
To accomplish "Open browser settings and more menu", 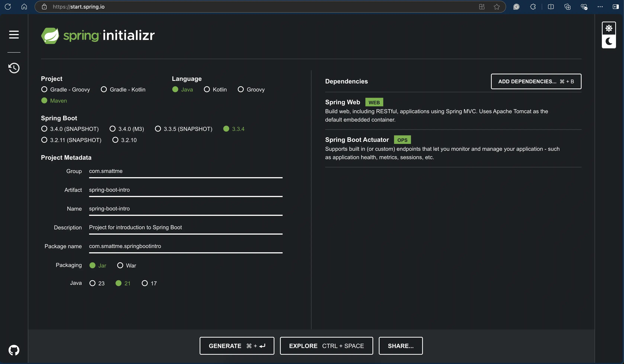I will pos(600,7).
